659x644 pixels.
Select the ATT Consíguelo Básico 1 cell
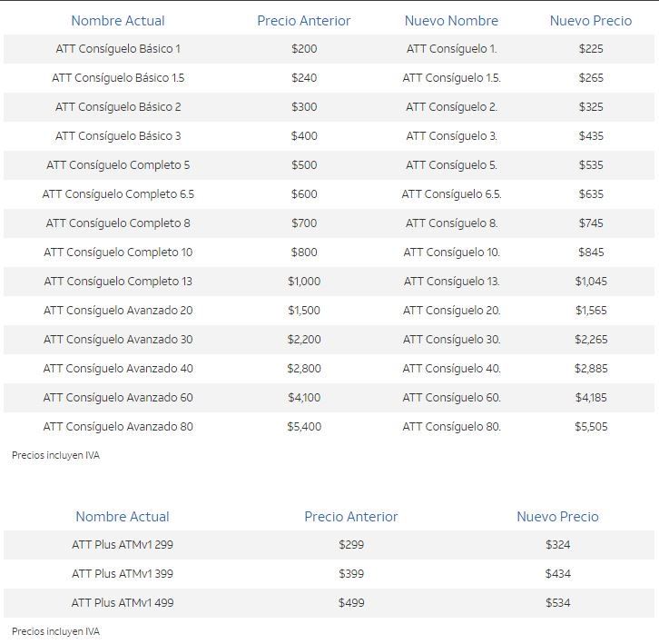coord(118,49)
